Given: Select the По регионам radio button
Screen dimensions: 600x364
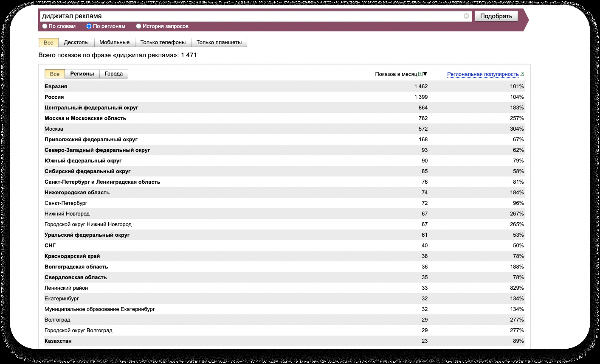Looking at the screenshot, I should tap(89, 26).
